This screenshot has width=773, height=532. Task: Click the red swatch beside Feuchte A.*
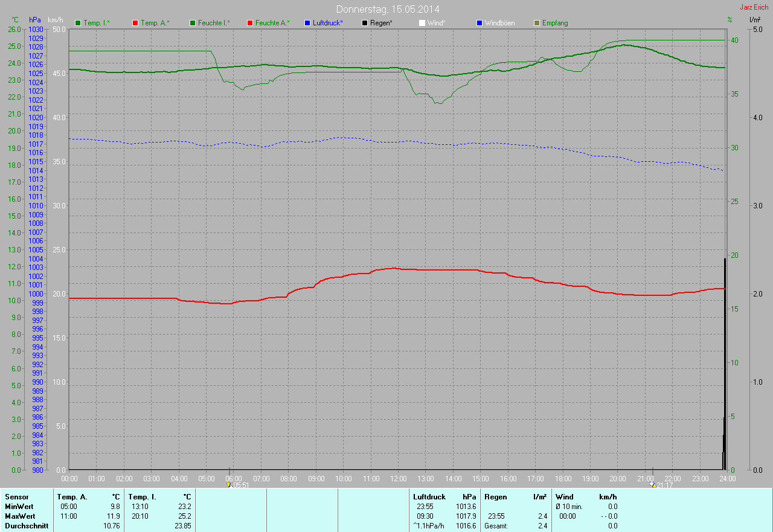coord(250,23)
